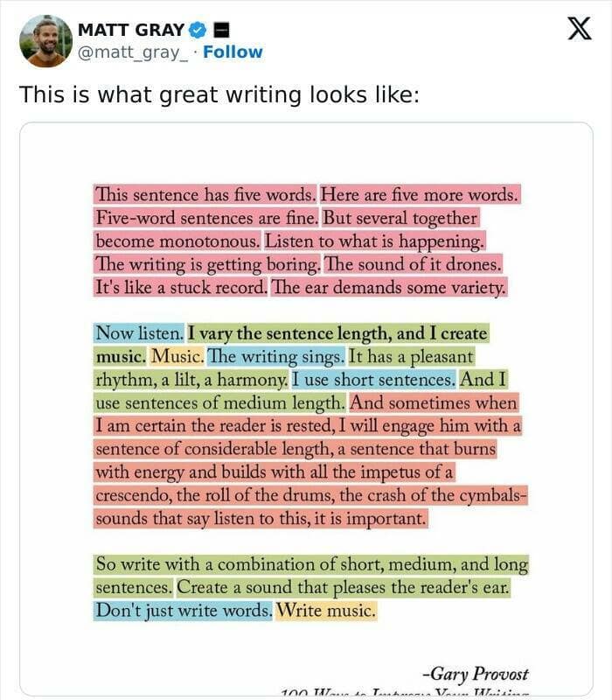Click the tweet text about great writing
Viewport: 612px width, 700px height.
tap(219, 94)
